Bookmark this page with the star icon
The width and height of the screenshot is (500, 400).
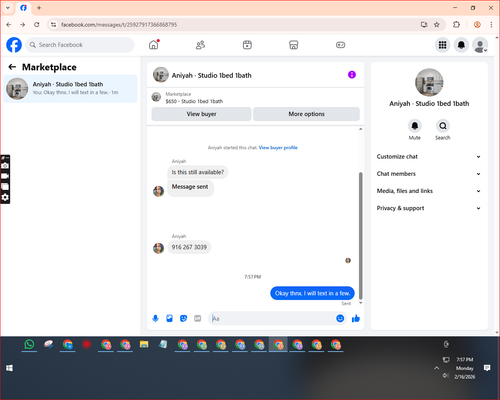(x=437, y=24)
